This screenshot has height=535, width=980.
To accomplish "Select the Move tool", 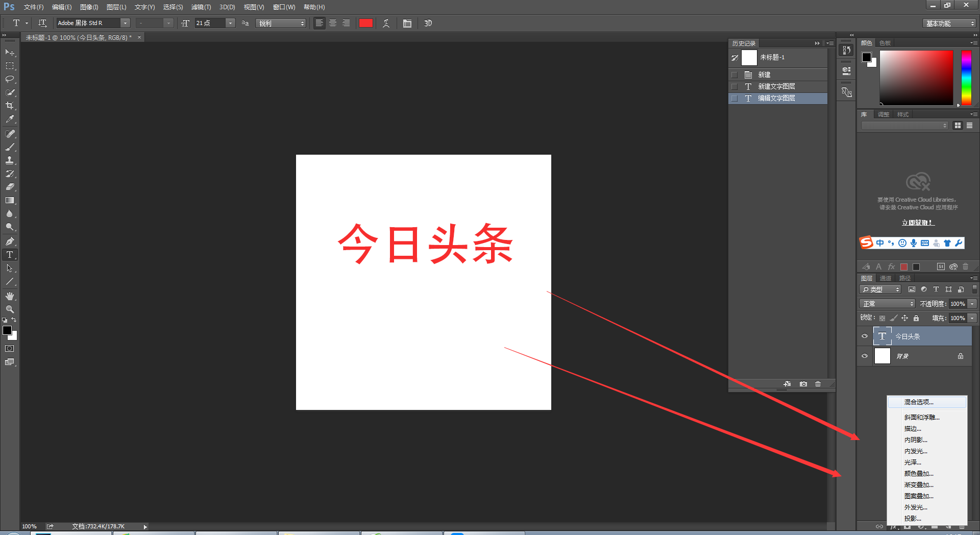I will pos(10,53).
